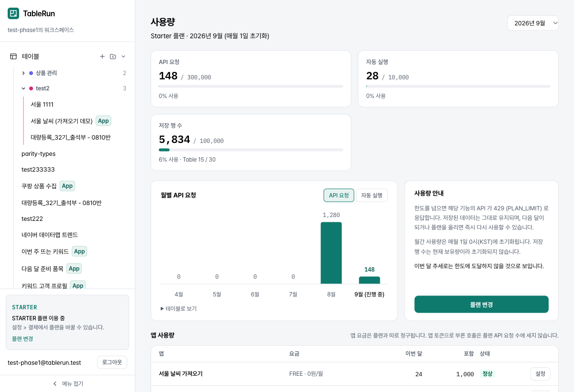Click the TableRun logo icon
The width and height of the screenshot is (574, 392).
point(13,13)
